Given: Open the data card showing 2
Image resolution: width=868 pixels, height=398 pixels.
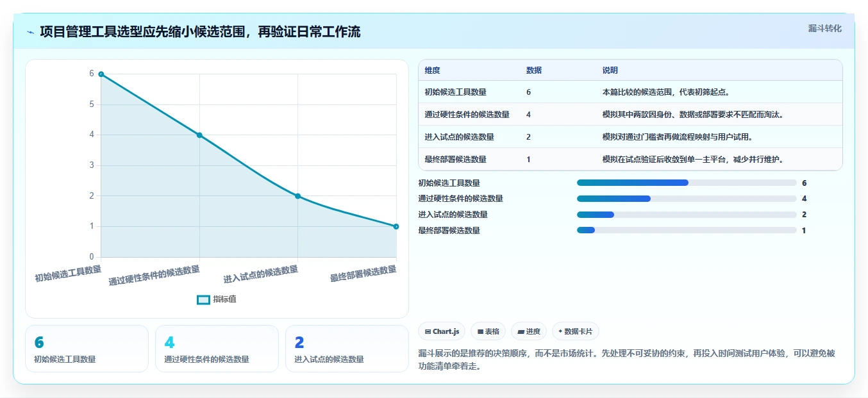Looking at the screenshot, I should [x=347, y=349].
